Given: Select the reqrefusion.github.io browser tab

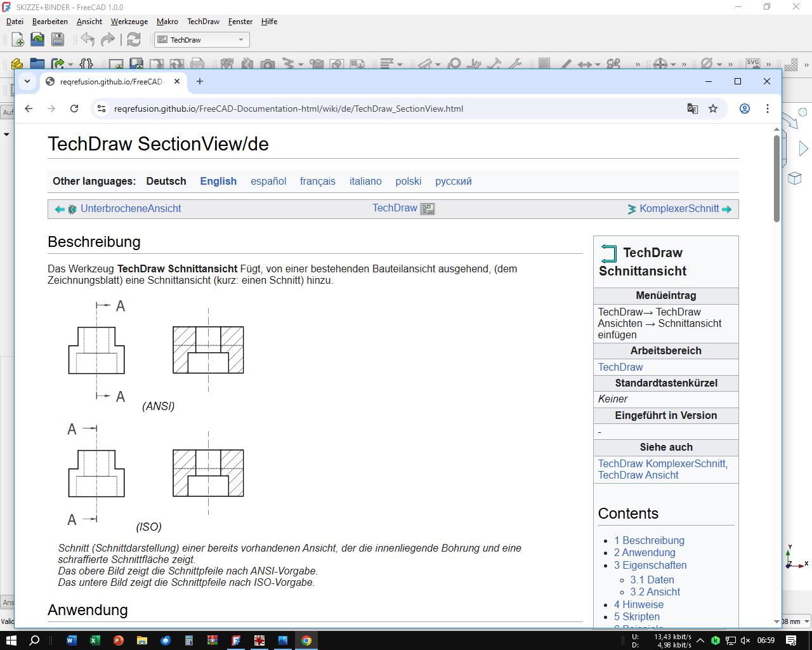Looking at the screenshot, I should click(x=112, y=82).
